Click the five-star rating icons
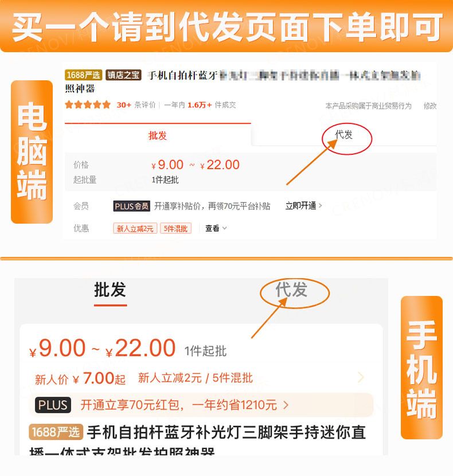 click(x=88, y=105)
